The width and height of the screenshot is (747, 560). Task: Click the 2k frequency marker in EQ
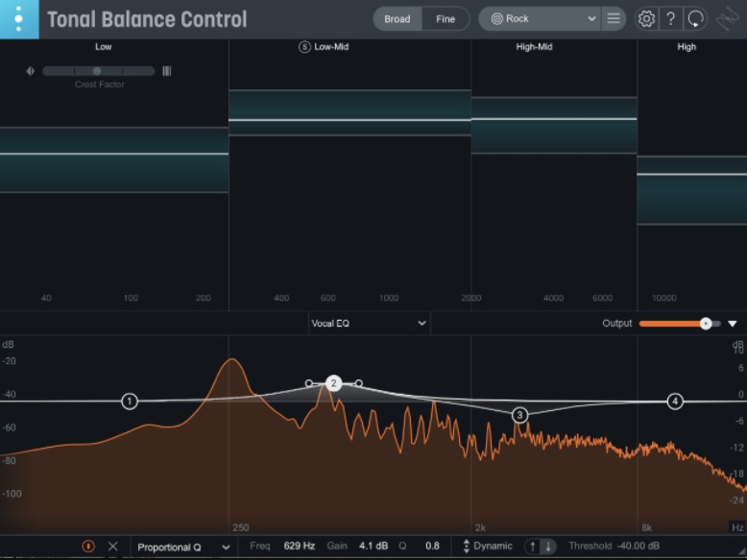point(480,527)
